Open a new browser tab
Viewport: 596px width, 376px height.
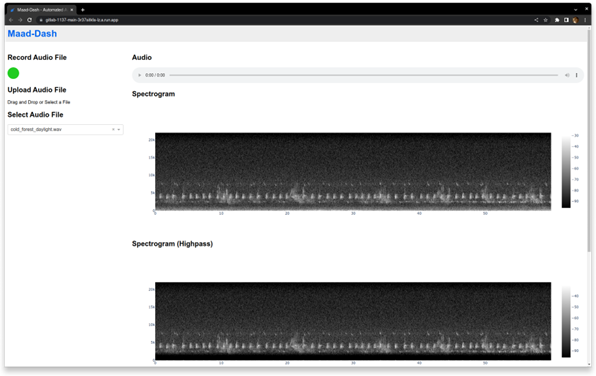point(82,10)
